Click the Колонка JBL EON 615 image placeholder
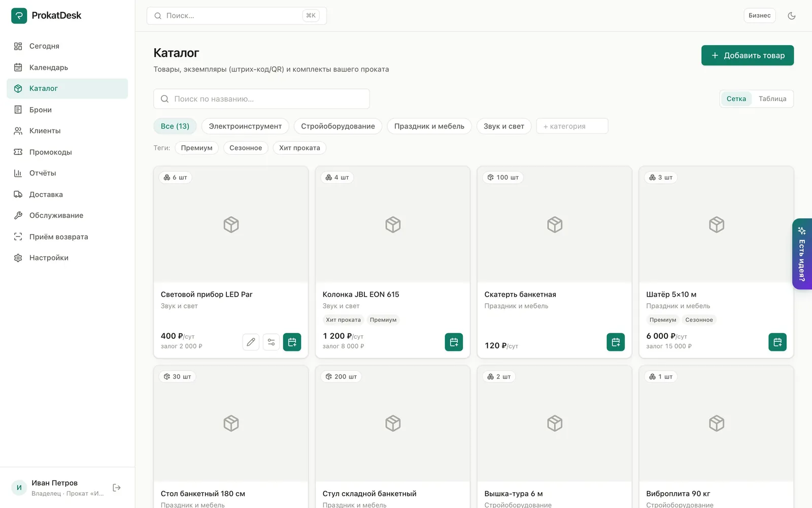This screenshot has width=812, height=508. (393, 225)
